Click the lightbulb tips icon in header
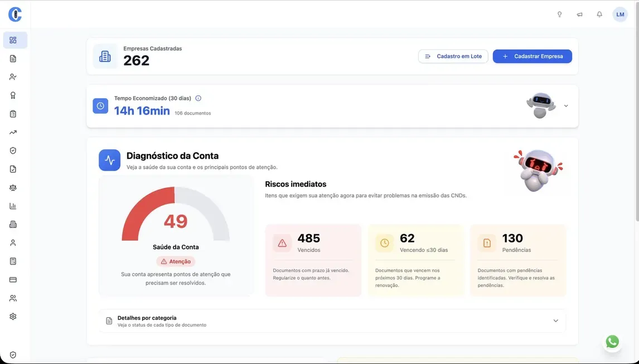This screenshot has height=364, width=639. 559,14
